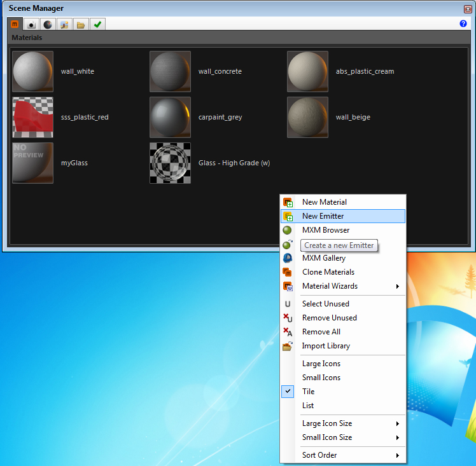Choose New Emitter menu entry
The width and height of the screenshot is (476, 466).
[x=343, y=216]
